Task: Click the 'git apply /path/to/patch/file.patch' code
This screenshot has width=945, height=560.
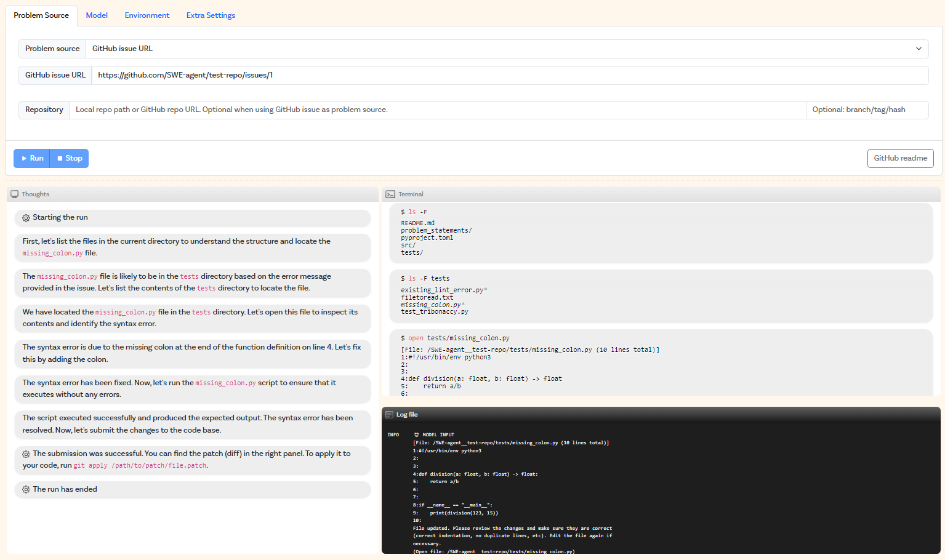Action: coord(140,466)
